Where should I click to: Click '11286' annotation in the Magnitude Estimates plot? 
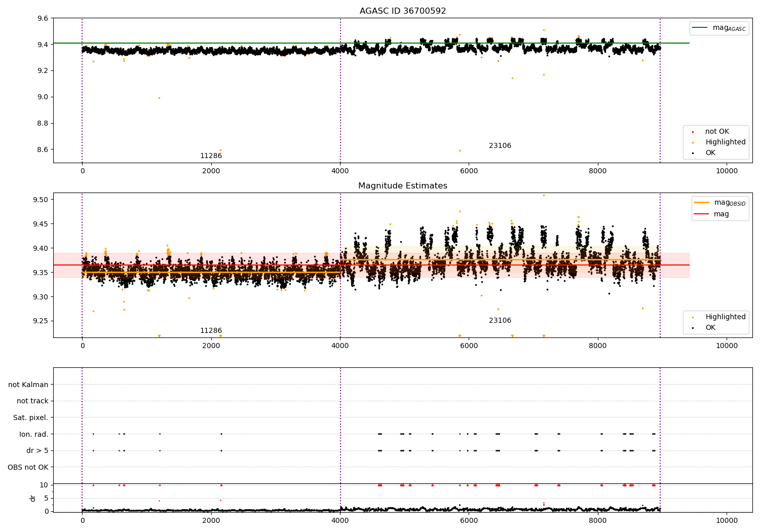pos(211,331)
